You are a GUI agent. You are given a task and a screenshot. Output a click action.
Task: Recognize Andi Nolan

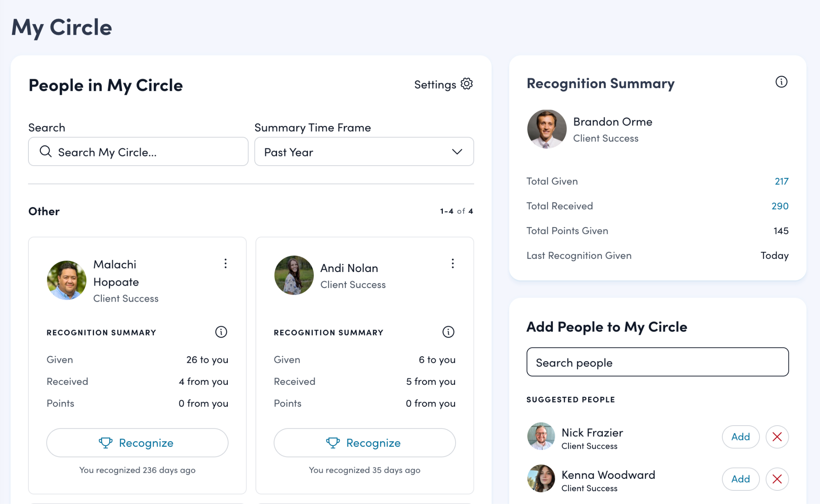click(x=364, y=443)
